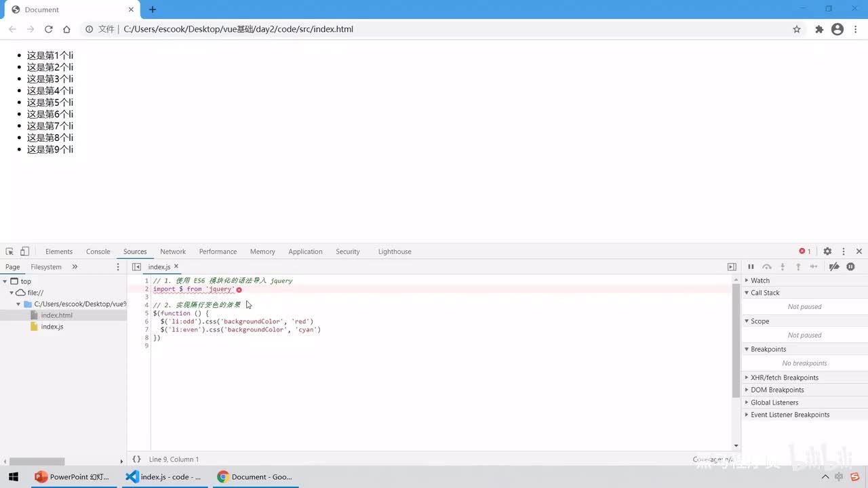This screenshot has width=868, height=488.
Task: Select the Sources tab
Action: click(x=135, y=251)
